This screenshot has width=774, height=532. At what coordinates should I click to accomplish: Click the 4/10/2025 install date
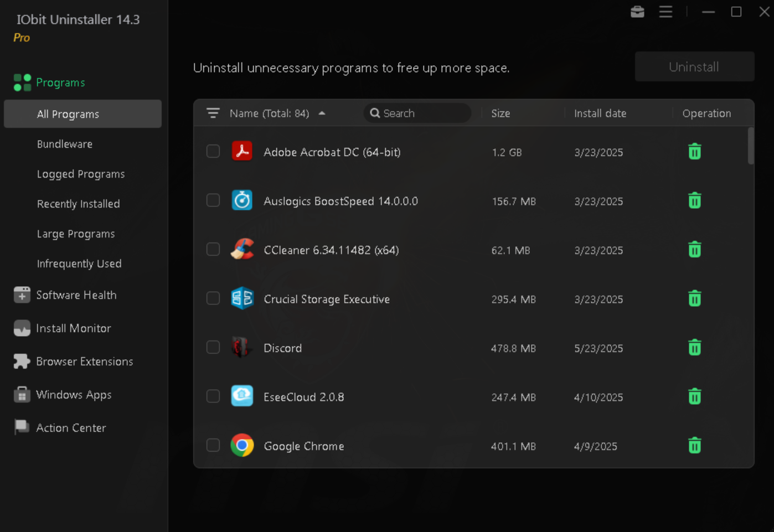pos(598,397)
